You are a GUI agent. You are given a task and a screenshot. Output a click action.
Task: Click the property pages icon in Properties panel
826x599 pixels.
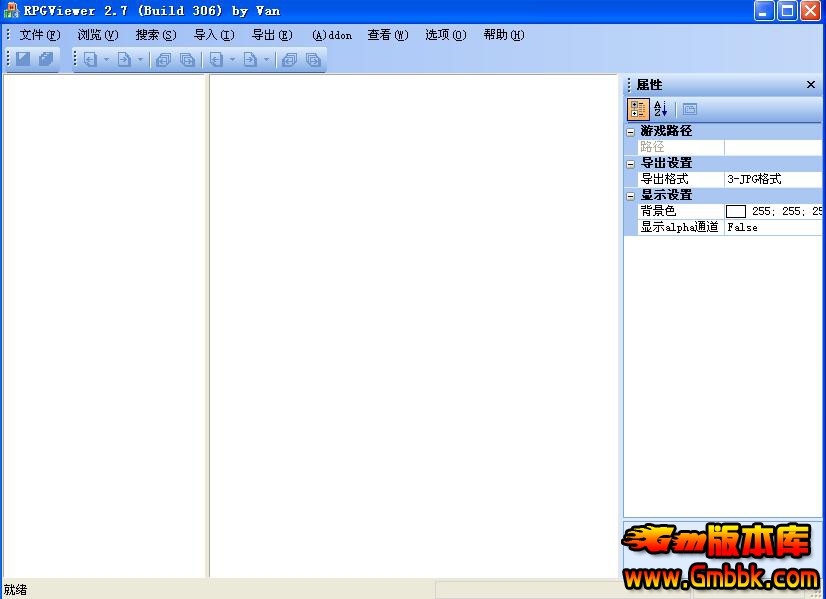(691, 108)
